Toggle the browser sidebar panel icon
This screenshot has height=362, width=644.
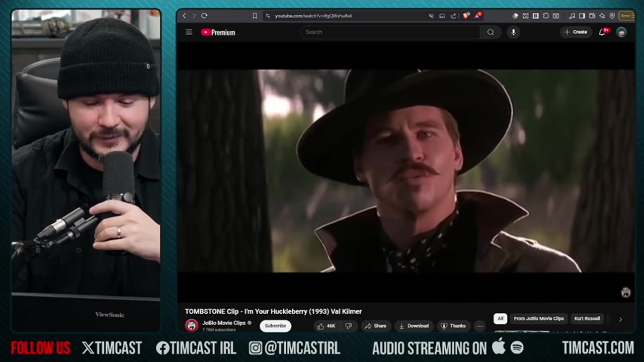582,16
